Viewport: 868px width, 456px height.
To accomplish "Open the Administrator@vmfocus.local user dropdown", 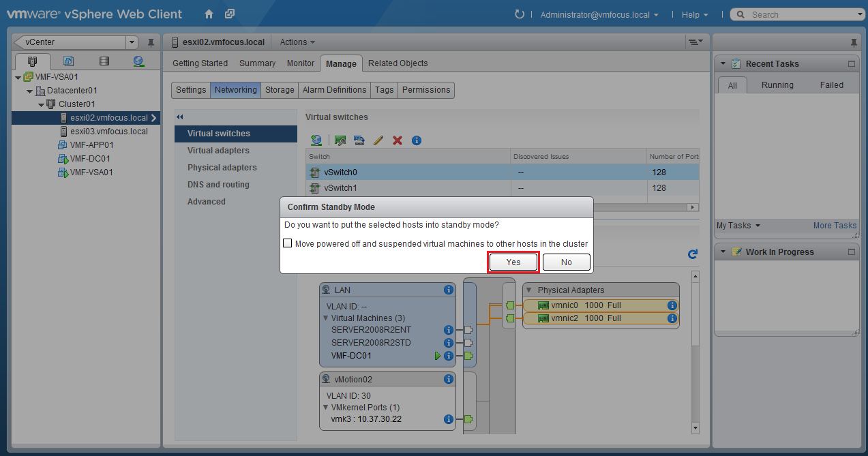I will [599, 14].
